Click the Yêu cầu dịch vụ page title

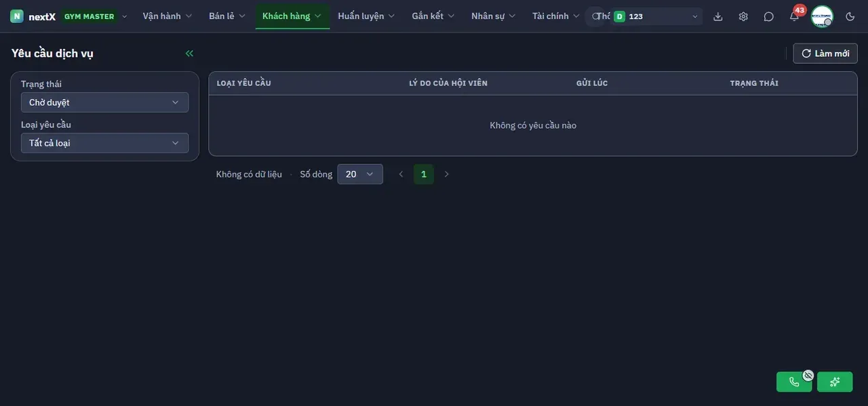coord(52,54)
